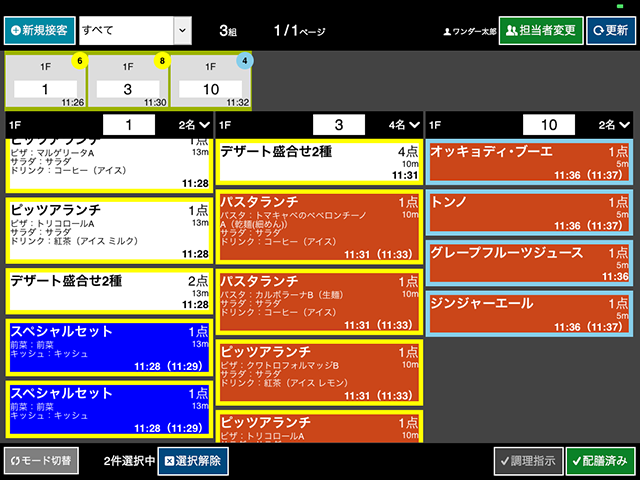This screenshot has width=640, height=480.
Task: Click the 担当者変更 people icon
Action: coord(512,30)
